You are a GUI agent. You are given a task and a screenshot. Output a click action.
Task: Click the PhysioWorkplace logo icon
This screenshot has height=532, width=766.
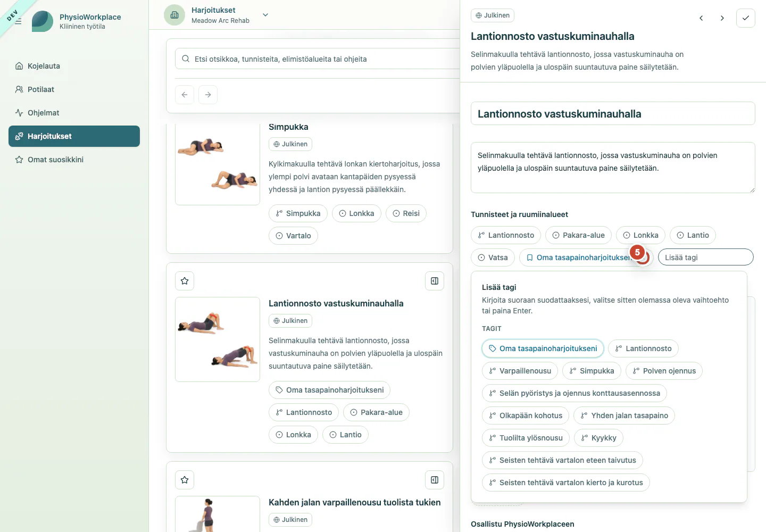pos(43,21)
